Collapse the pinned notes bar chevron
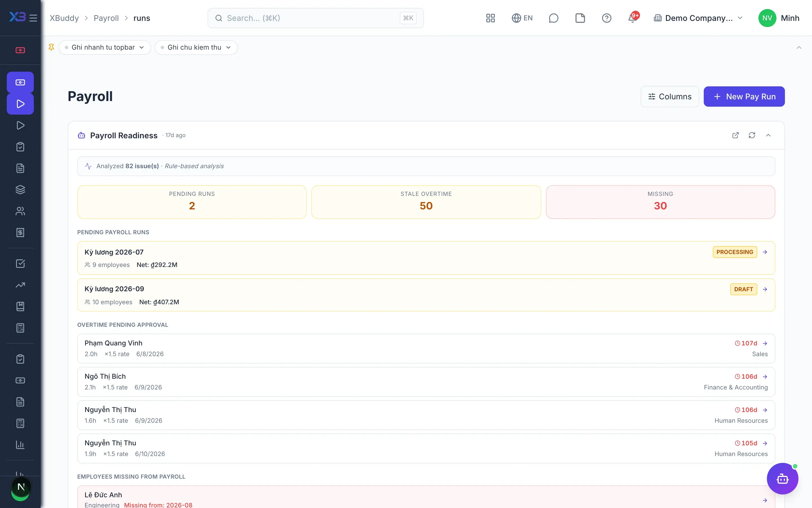 [798, 48]
